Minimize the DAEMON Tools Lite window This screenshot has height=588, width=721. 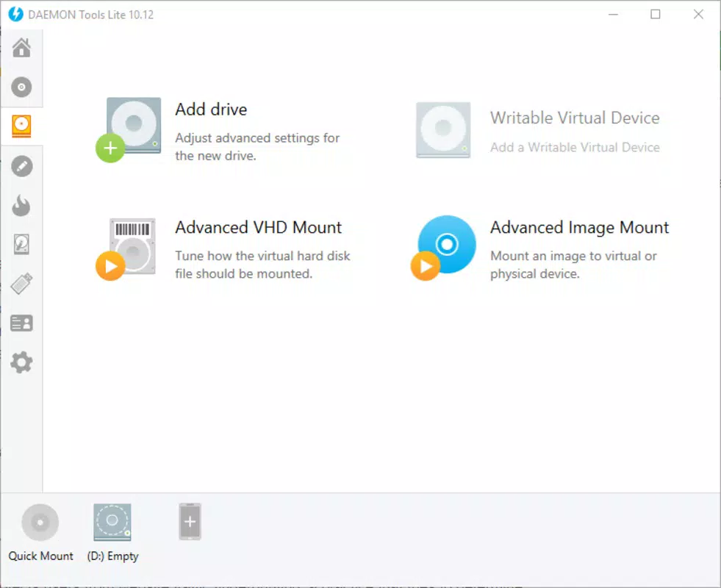click(613, 14)
